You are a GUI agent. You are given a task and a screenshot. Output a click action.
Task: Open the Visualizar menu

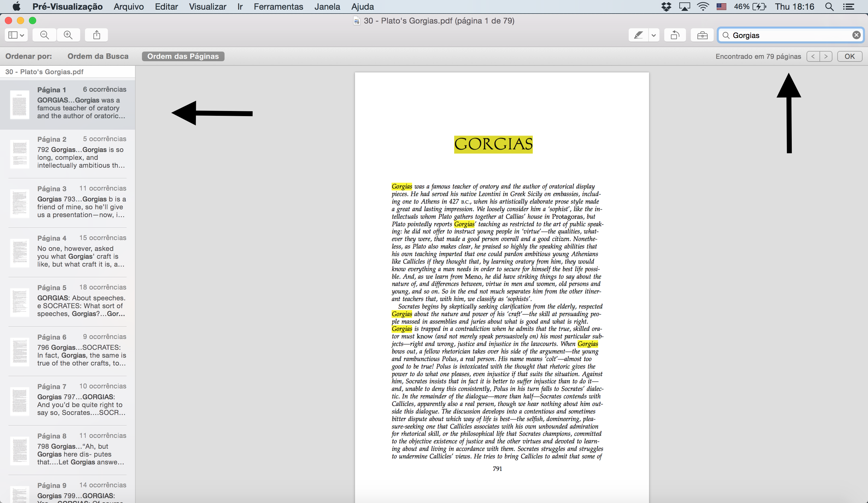click(207, 7)
